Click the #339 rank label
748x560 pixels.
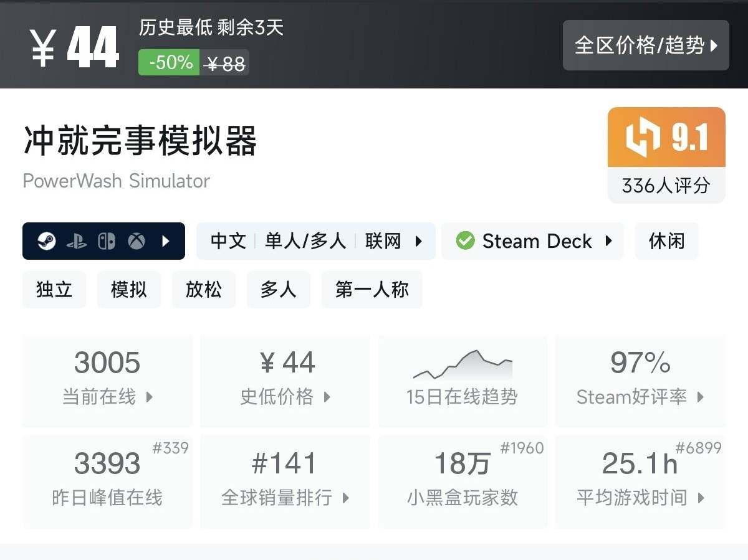(171, 448)
